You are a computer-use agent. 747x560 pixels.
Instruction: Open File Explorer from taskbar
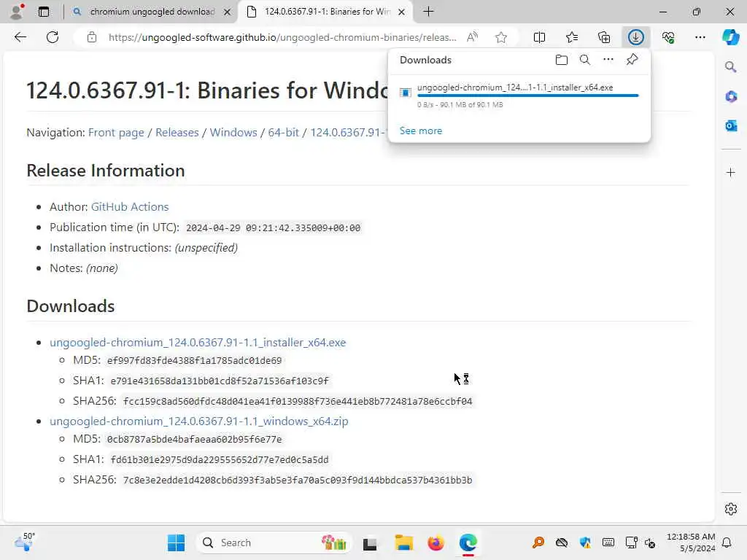pos(403,542)
